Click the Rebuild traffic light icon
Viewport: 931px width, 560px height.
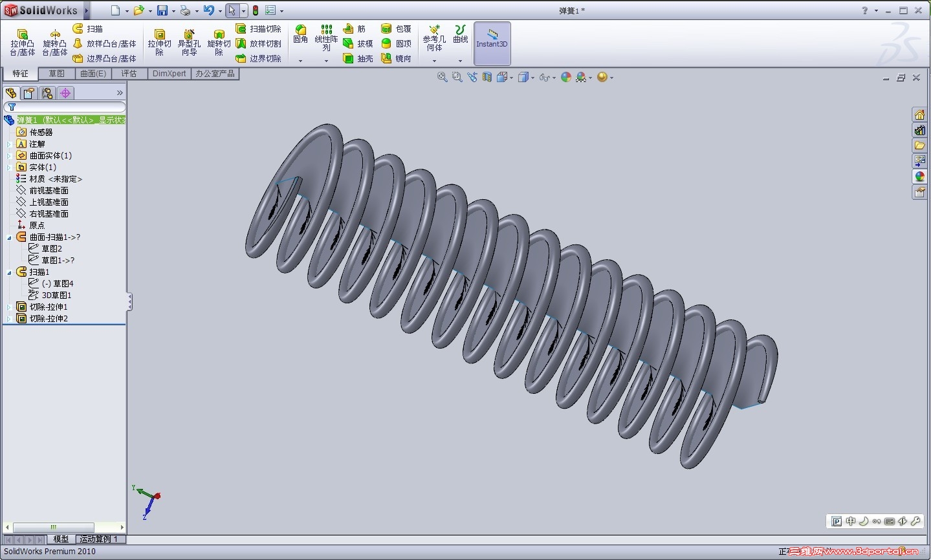coord(256,10)
